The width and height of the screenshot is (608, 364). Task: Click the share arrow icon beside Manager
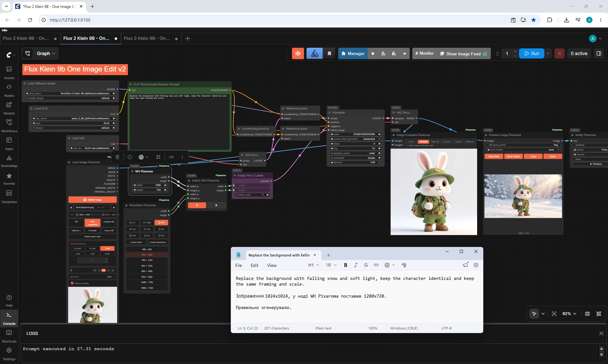coord(404,53)
